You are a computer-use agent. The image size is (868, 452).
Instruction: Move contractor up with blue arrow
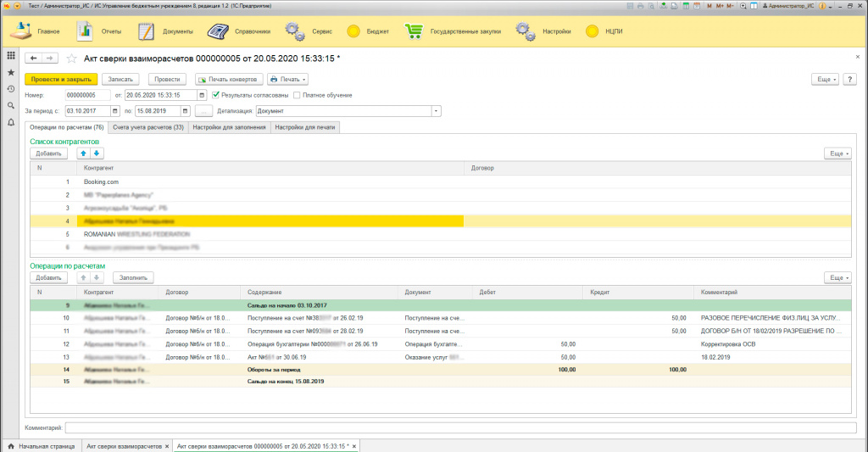point(84,153)
